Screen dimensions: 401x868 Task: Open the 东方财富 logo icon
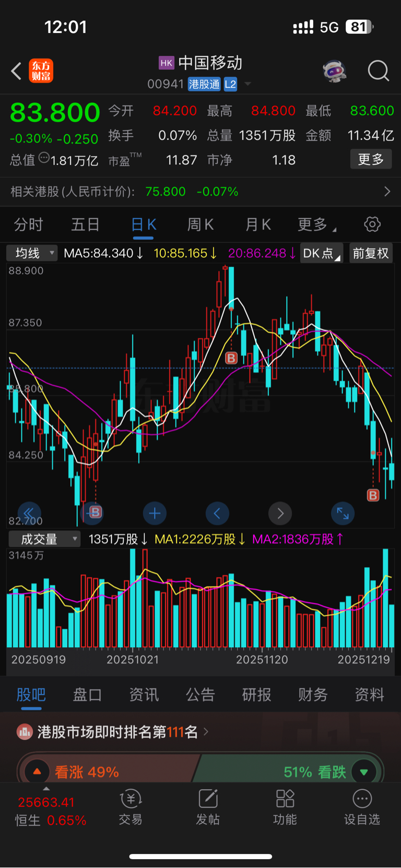point(41,71)
